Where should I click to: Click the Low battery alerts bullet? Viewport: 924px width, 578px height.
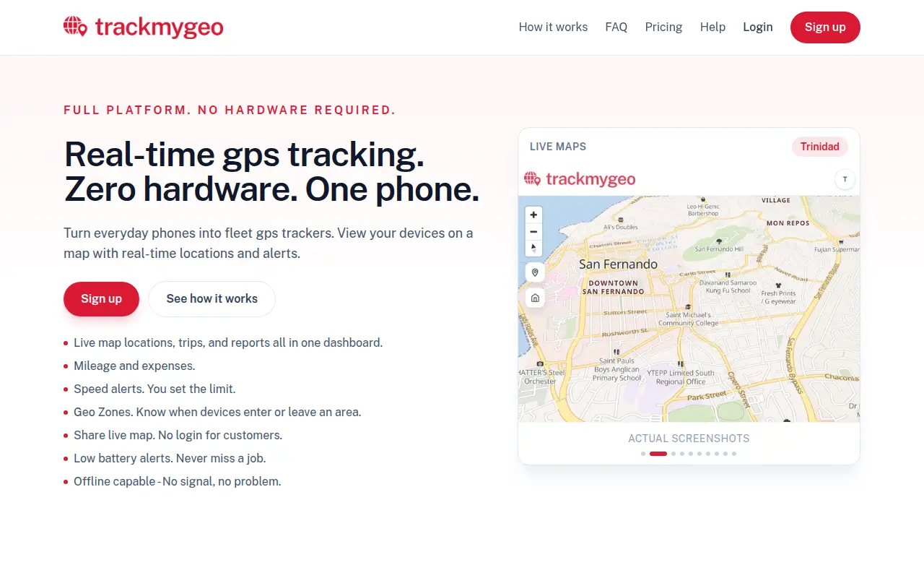170,458
